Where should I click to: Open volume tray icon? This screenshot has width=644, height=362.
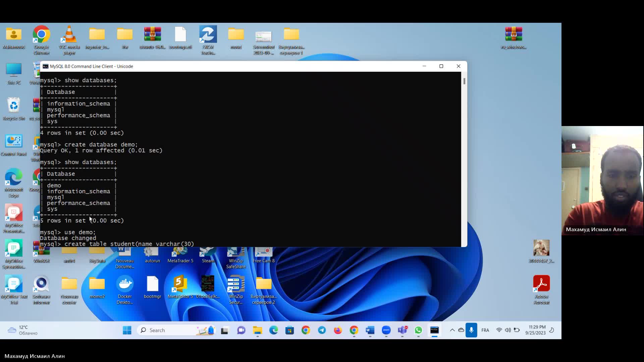click(508, 330)
